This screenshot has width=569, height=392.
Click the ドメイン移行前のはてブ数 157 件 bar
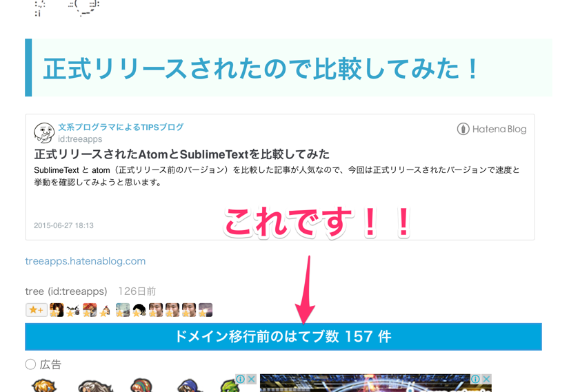[283, 337]
